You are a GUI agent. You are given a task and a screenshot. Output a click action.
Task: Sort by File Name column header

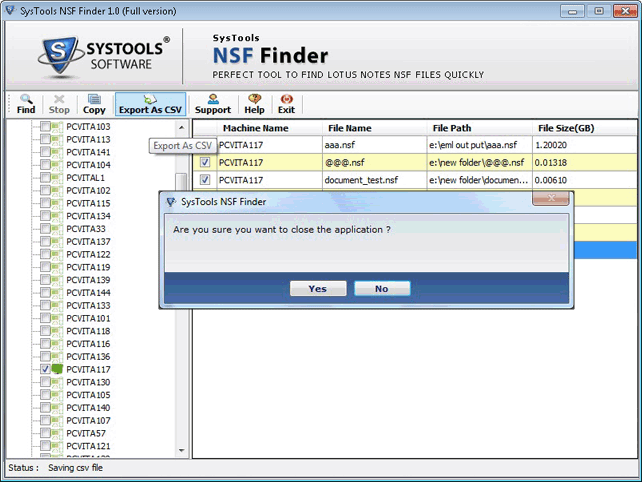click(x=375, y=128)
